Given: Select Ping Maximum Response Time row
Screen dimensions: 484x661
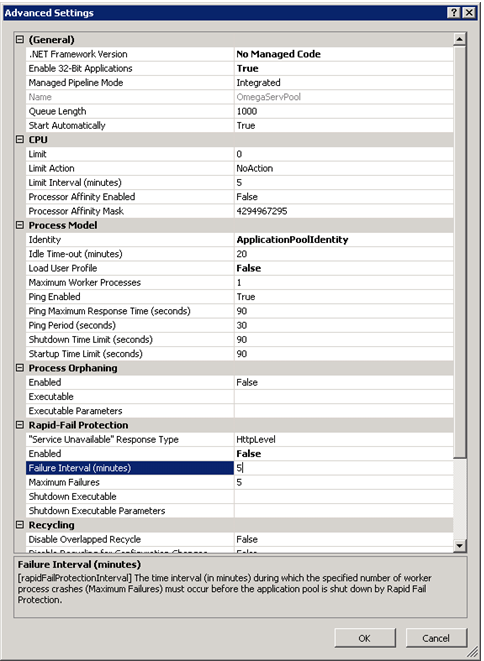Looking at the screenshot, I should tap(239, 311).
